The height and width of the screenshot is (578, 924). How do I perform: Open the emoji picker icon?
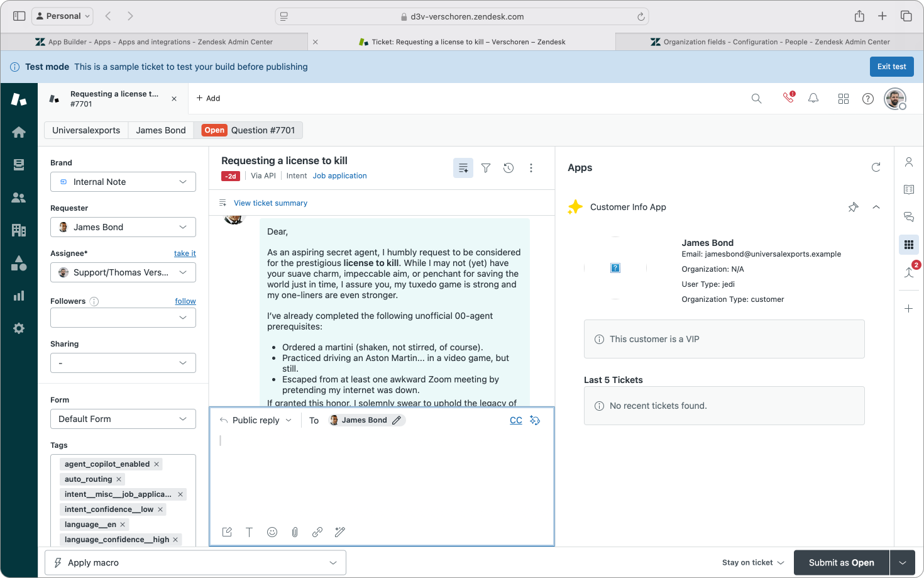point(272,532)
